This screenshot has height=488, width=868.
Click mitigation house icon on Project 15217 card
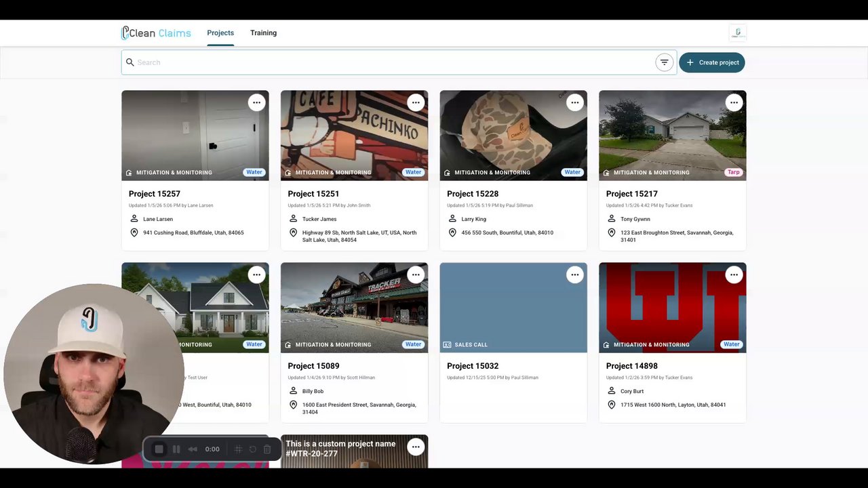tap(606, 173)
